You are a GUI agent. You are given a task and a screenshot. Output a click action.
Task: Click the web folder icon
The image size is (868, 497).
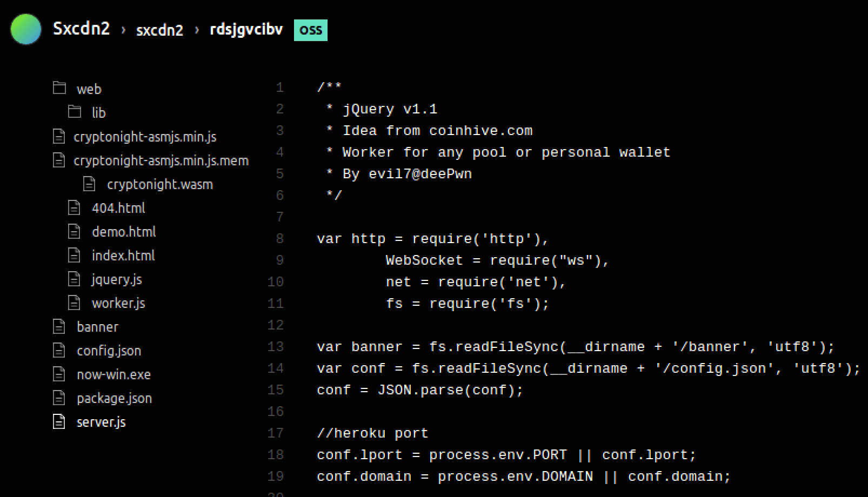pyautogui.click(x=59, y=88)
